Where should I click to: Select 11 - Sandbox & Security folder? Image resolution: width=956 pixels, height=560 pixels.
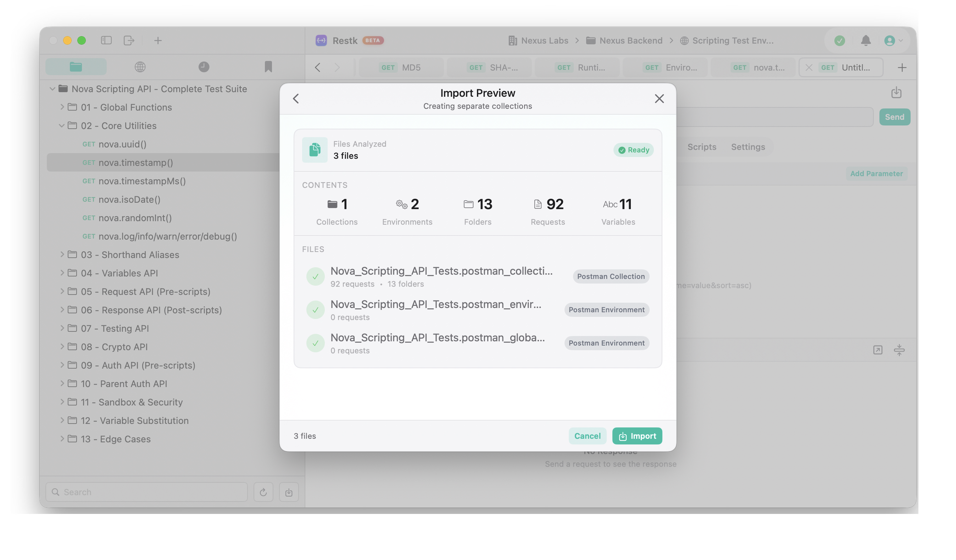132,402
